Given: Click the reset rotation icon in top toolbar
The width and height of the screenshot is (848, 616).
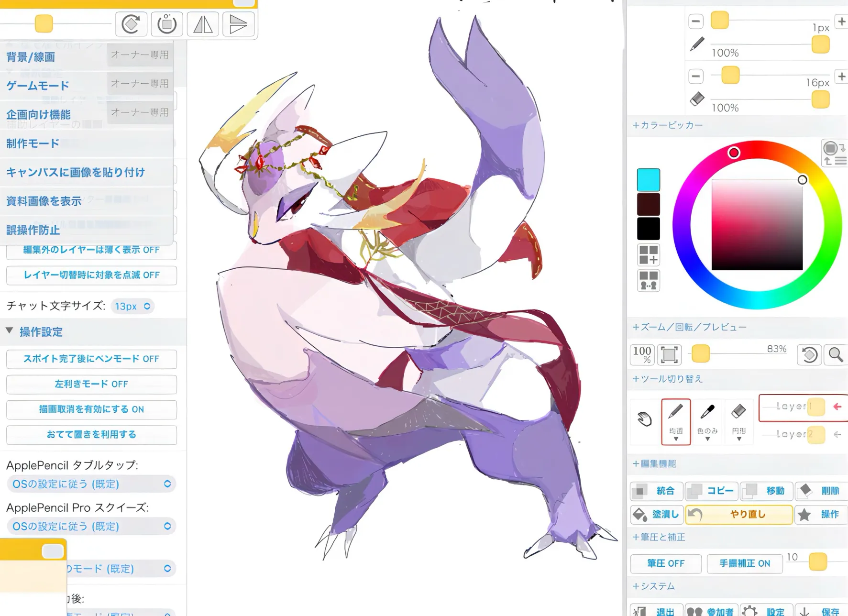Looking at the screenshot, I should (167, 24).
